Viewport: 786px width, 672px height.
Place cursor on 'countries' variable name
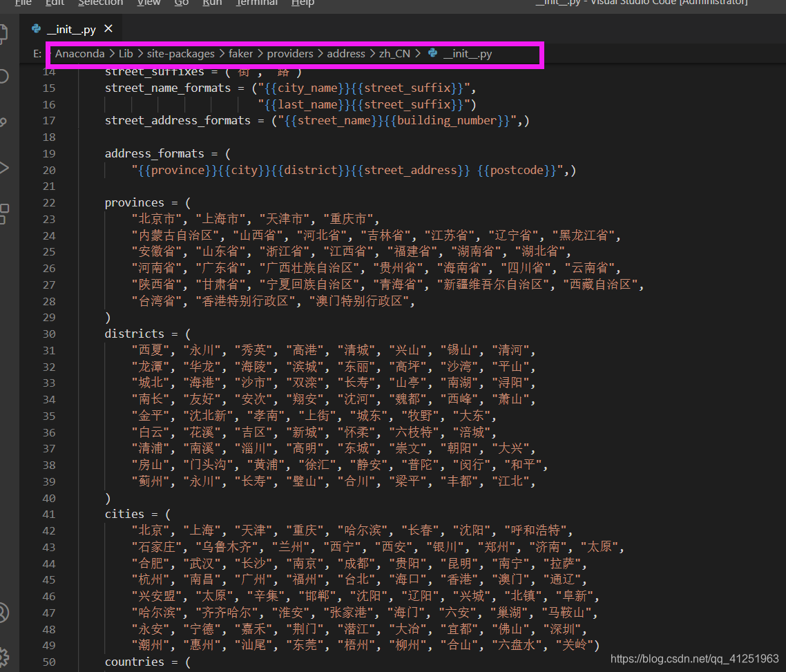[135, 662]
